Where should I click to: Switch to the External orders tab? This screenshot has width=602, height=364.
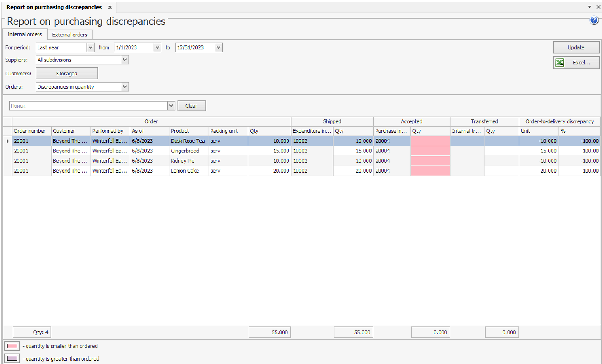(x=70, y=35)
